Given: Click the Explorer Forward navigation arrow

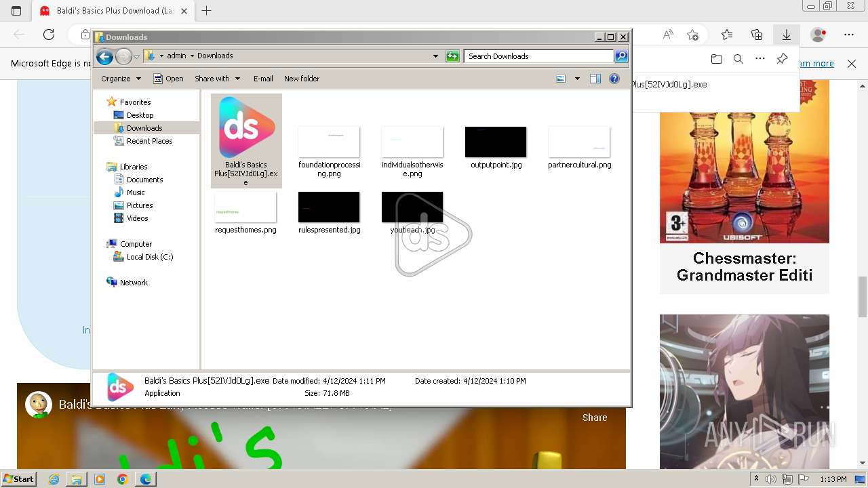Looking at the screenshot, I should tap(123, 56).
